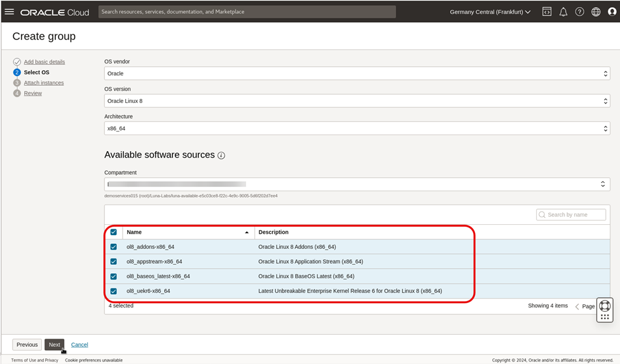Click the completed checkmark icon for Add basic details

pos(17,62)
